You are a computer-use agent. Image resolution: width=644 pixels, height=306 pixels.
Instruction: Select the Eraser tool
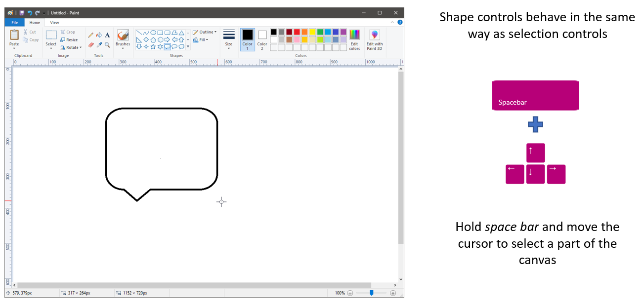click(x=90, y=44)
